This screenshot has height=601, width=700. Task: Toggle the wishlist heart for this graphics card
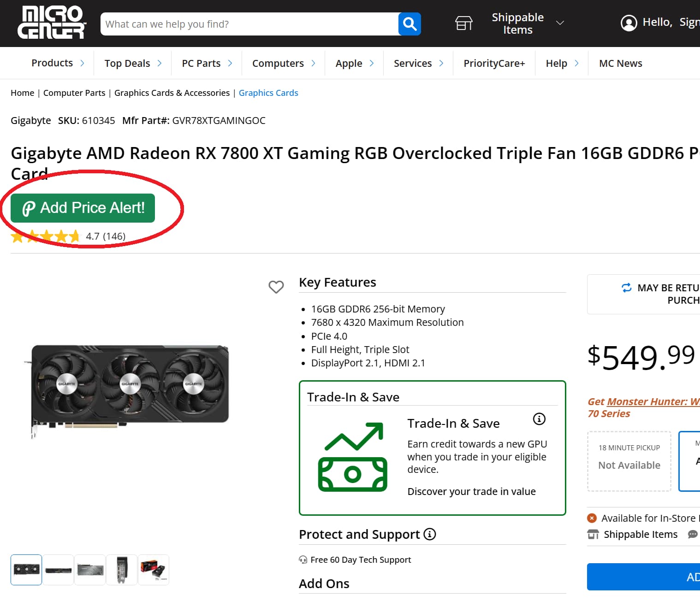(276, 287)
